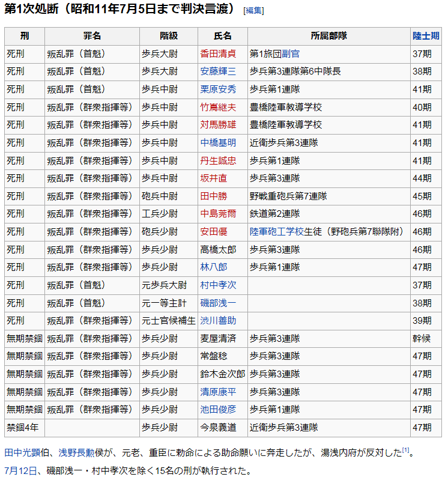Open the 田中光顕 link below the table
This screenshot has height=480, width=448.
[x=22, y=453]
